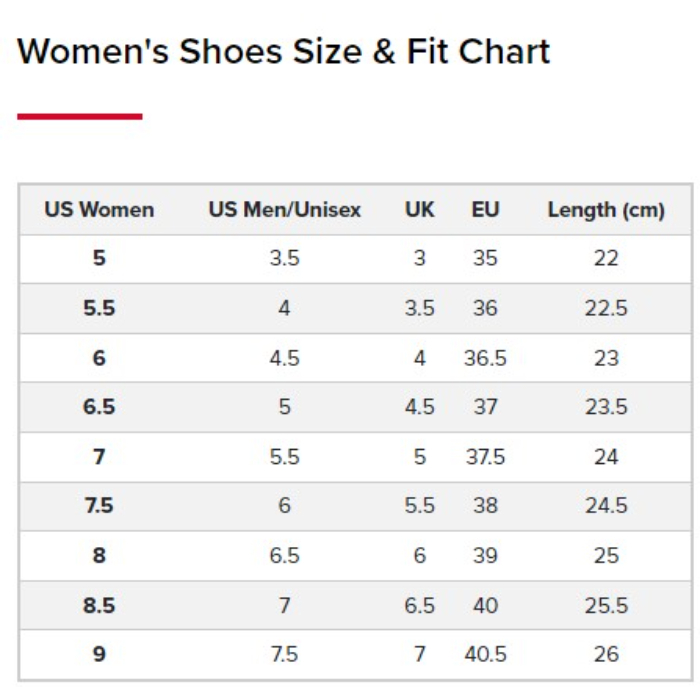Click the UK column header
This screenshot has width=700, height=700.
tap(420, 210)
